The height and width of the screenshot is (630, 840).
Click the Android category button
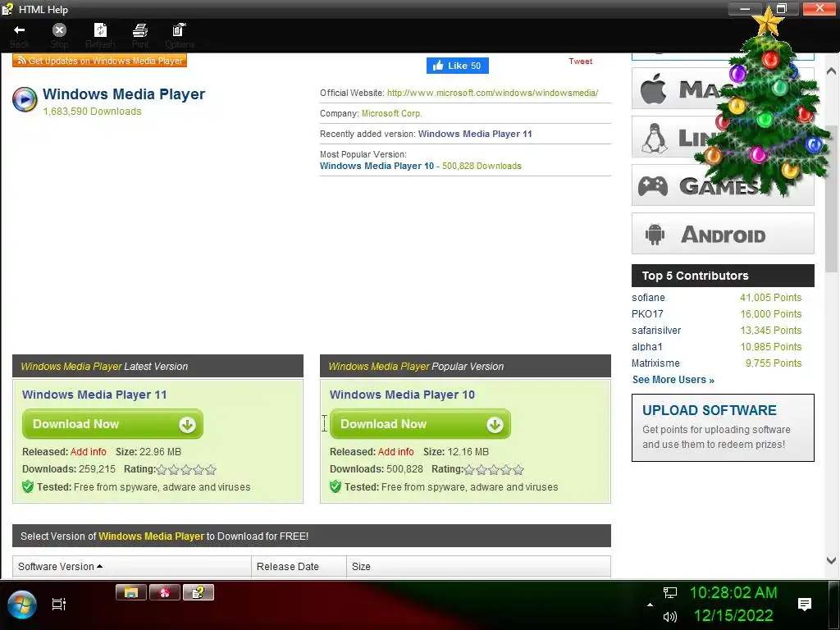[x=723, y=234]
